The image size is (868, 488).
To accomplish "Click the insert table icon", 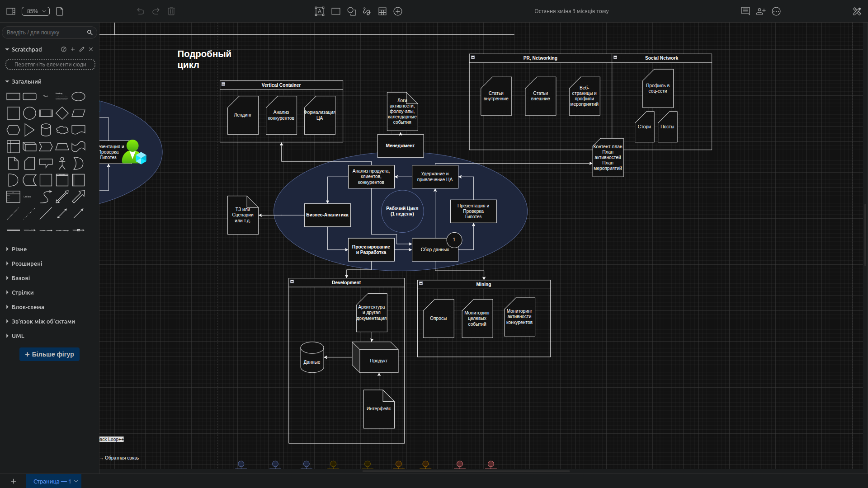I will (x=382, y=11).
